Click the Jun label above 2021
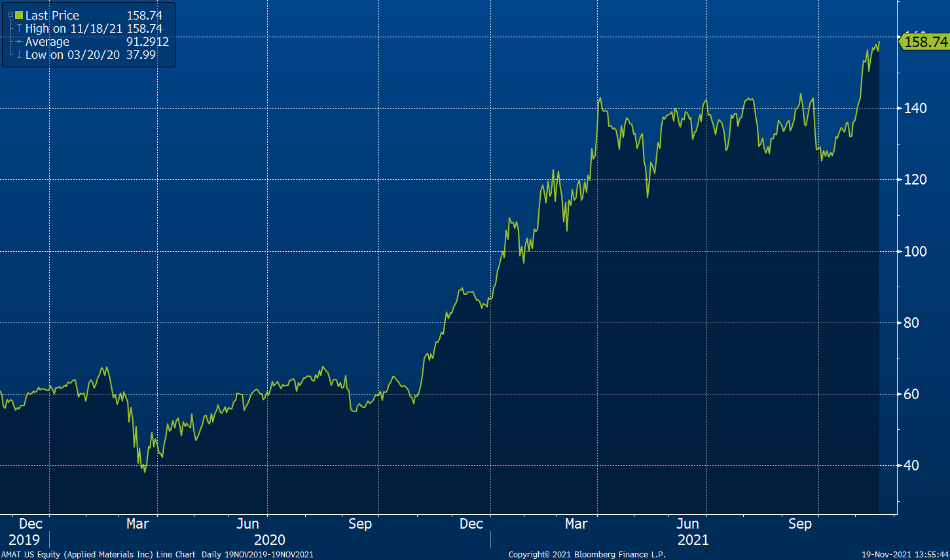 pos(688,524)
